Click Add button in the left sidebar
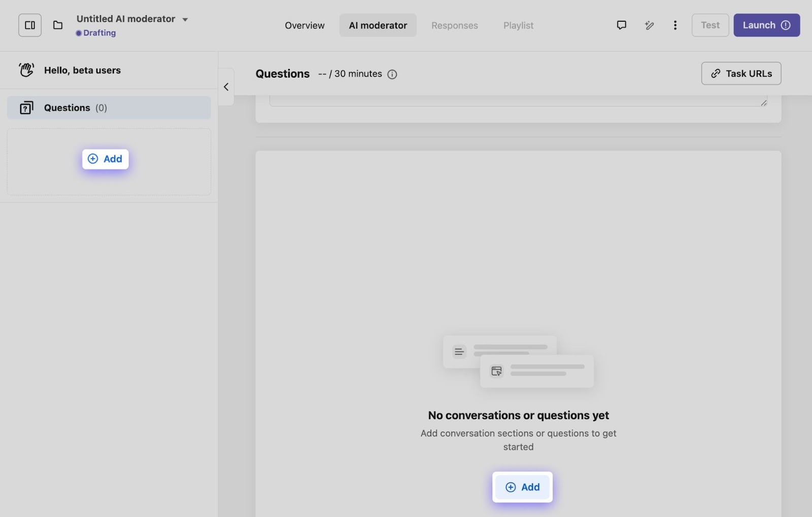Image resolution: width=812 pixels, height=517 pixels. tap(106, 159)
